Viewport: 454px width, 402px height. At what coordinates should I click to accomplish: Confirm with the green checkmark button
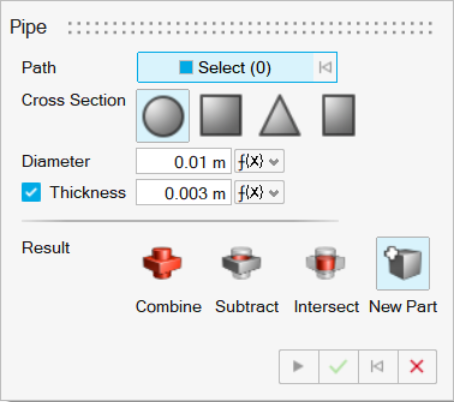point(338,367)
